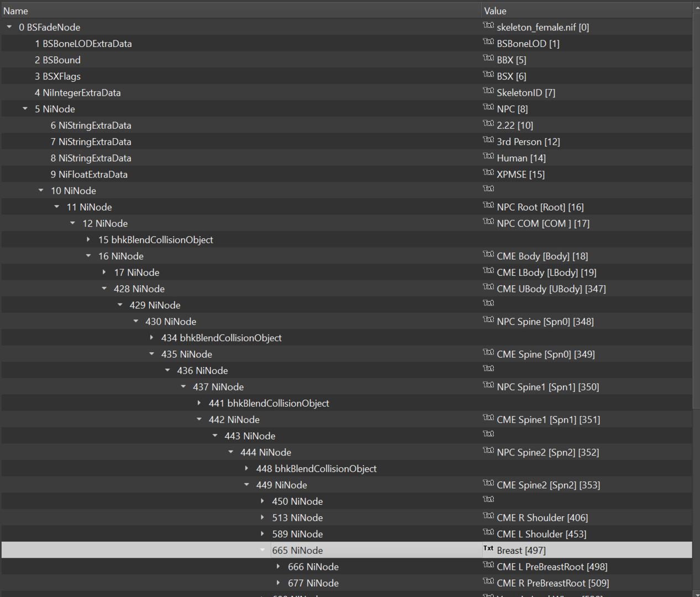The width and height of the screenshot is (700, 597).
Task: Expand the 589 NiNode branch
Action: (x=262, y=534)
